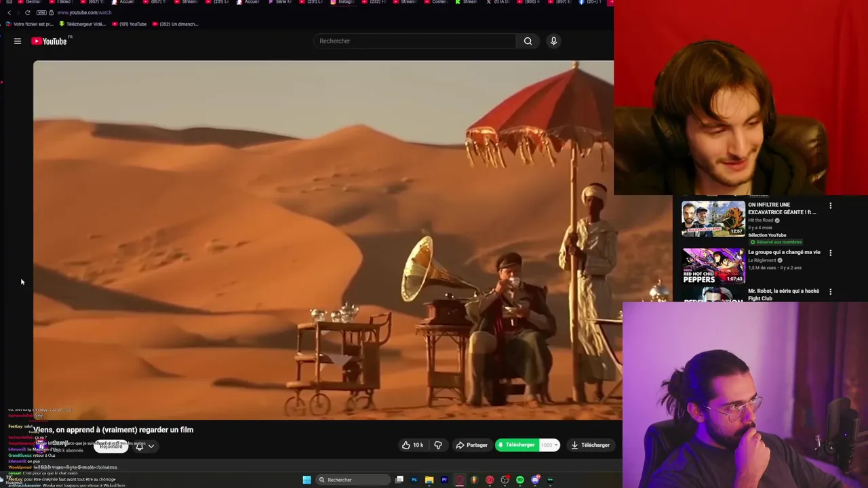
Task: Switch to the 'Série M' browser tab
Action: 281,2
